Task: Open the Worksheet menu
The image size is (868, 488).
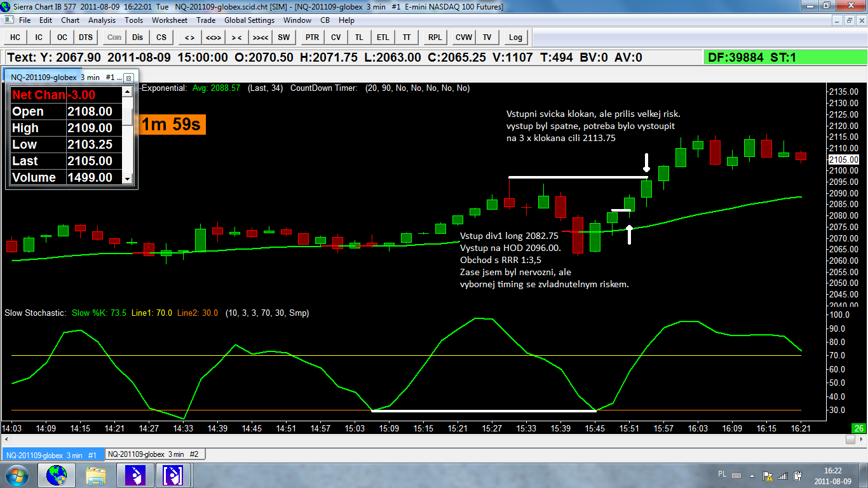Action: 170,20
